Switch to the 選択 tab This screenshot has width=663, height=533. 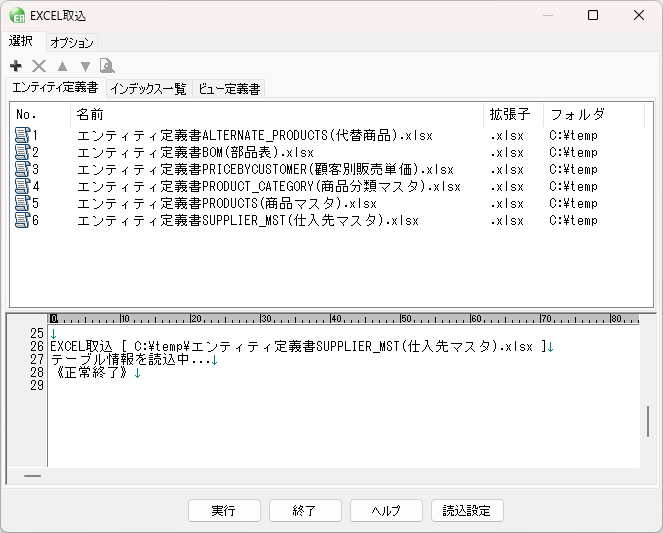21,41
